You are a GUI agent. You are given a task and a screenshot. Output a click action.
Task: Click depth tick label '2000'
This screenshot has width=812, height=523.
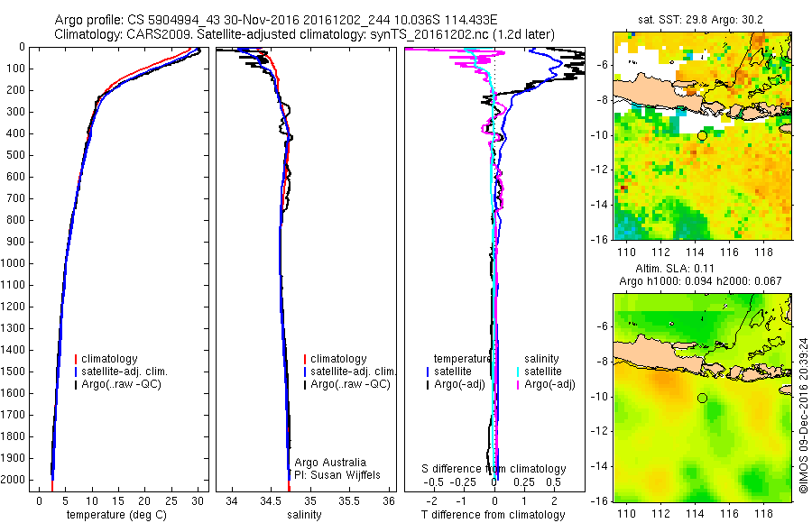[14, 480]
